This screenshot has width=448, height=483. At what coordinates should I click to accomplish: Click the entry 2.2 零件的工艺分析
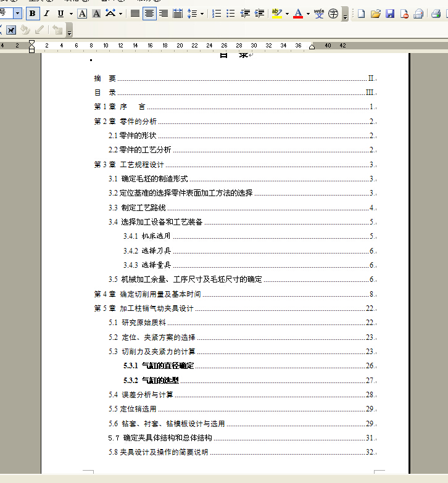point(139,150)
